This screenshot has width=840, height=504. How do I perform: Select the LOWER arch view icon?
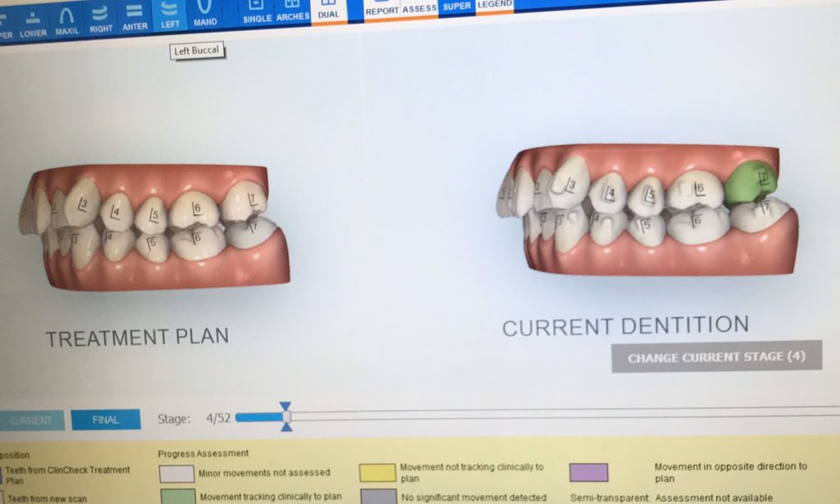click(x=33, y=24)
